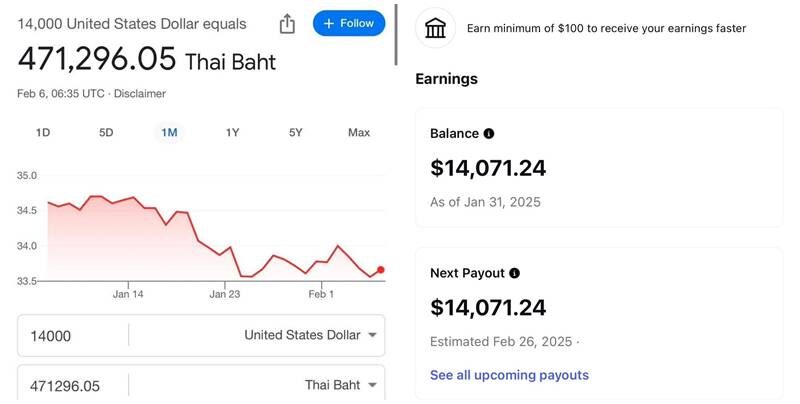Switch chart to 5Y range
This screenshot has width=800, height=404.
[x=295, y=132]
